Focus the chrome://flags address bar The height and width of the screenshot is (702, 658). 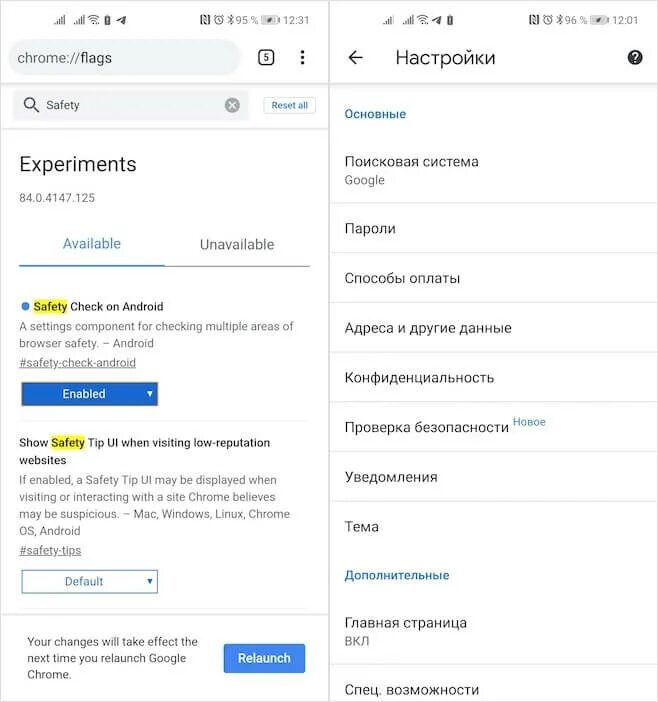pos(124,58)
